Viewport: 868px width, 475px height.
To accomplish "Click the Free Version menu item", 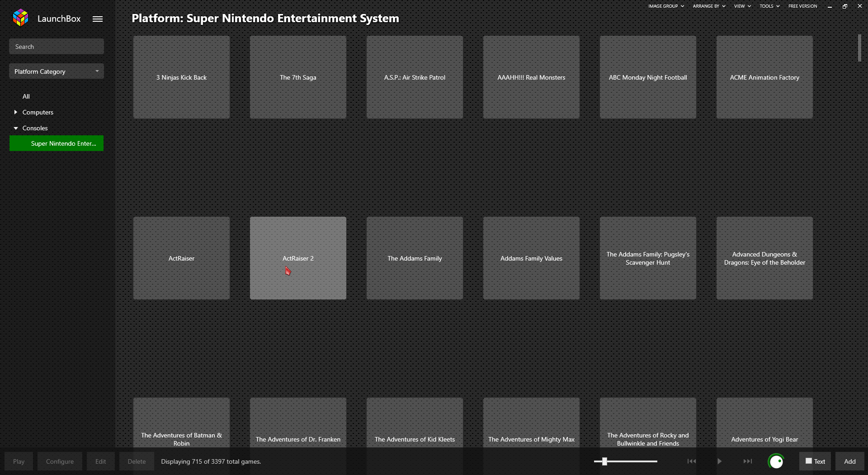I will pos(802,6).
